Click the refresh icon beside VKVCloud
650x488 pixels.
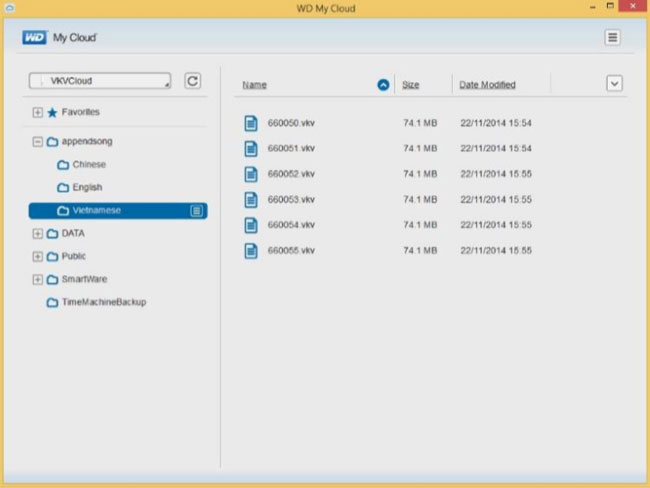tap(193, 81)
